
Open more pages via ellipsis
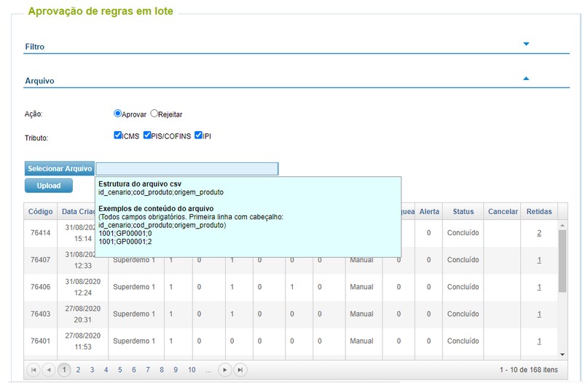pos(208,370)
